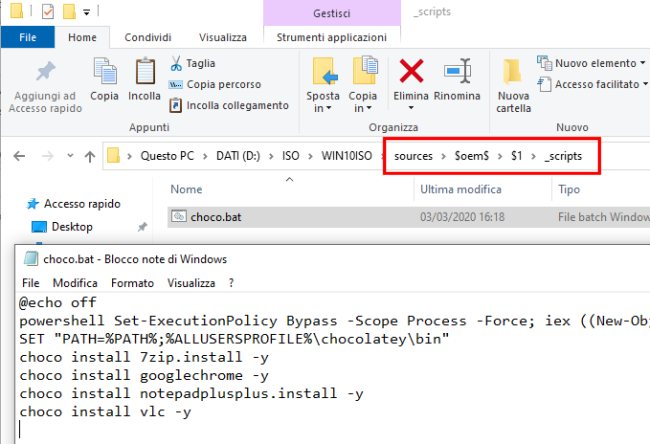
Task: Click the Pin to Accesso rapido icon
Action: click(x=45, y=71)
